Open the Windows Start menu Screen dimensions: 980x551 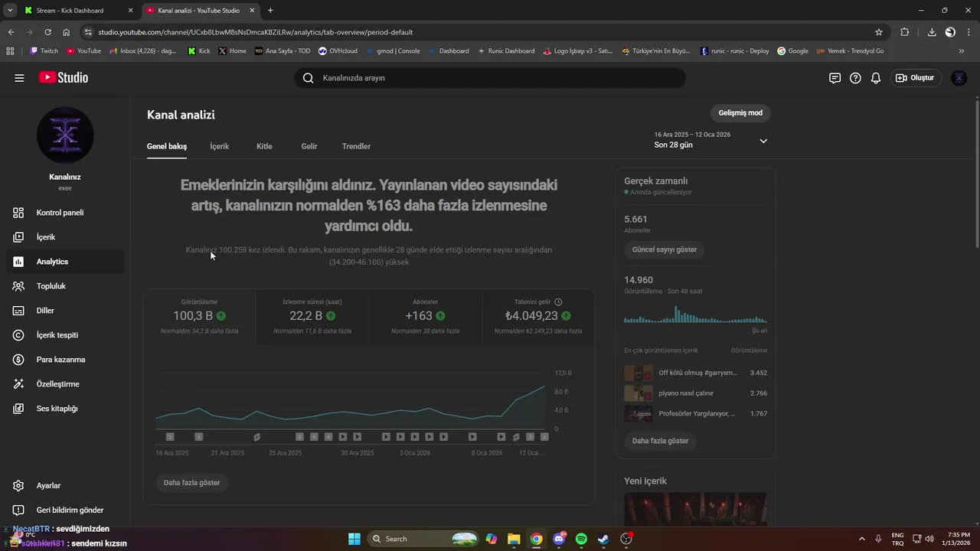[x=354, y=539]
